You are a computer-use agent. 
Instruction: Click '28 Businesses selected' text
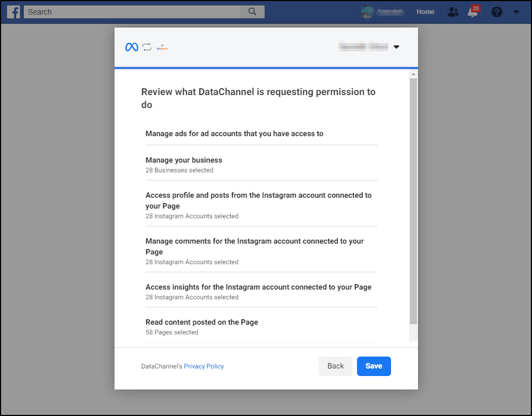pos(179,170)
